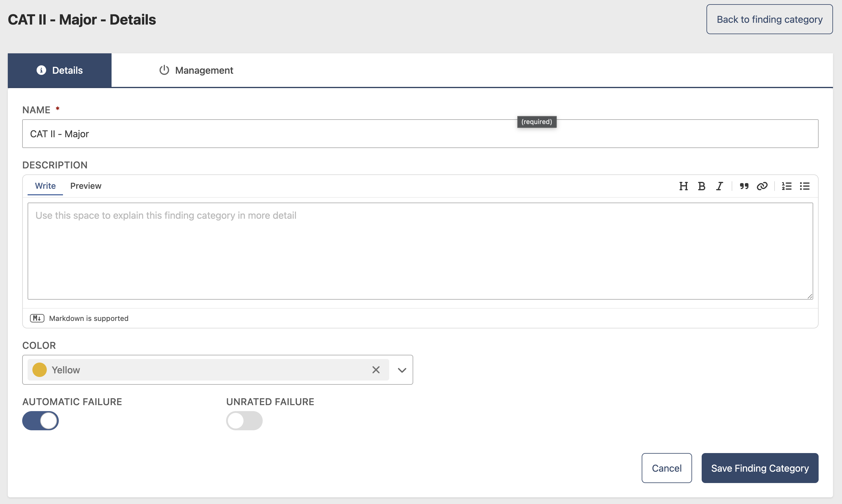Insert a link using chain icon
This screenshot has height=504, width=842.
[x=762, y=186]
